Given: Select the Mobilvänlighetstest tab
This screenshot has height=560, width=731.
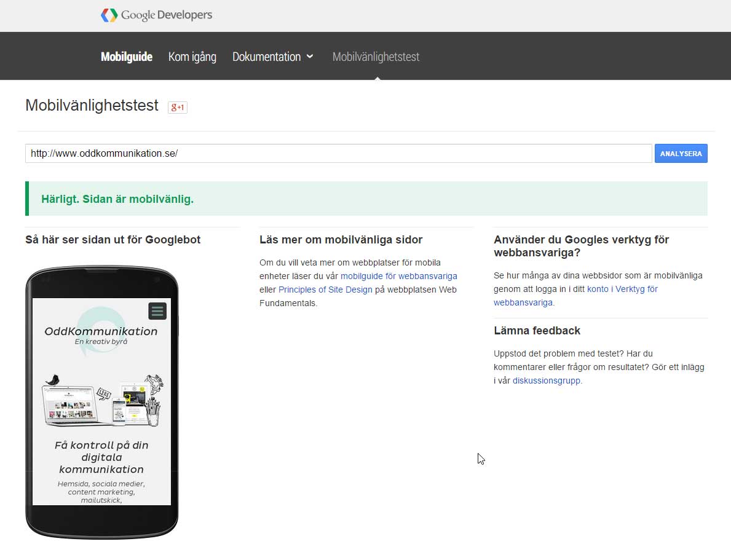Looking at the screenshot, I should (376, 57).
